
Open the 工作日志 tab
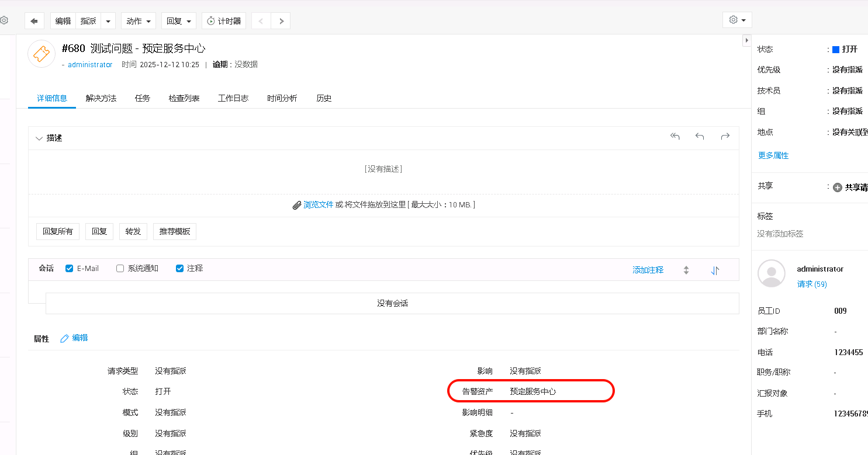pos(233,98)
